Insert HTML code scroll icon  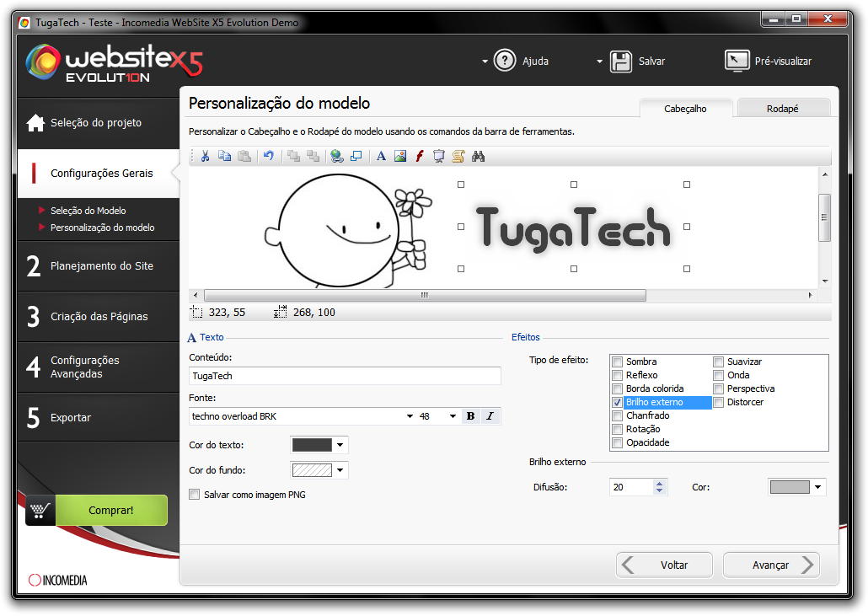click(x=458, y=156)
